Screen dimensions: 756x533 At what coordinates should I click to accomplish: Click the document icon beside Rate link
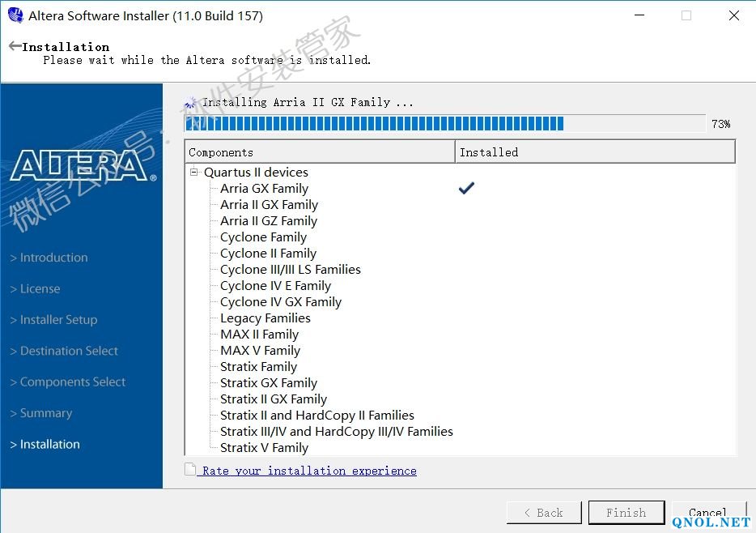coord(190,469)
